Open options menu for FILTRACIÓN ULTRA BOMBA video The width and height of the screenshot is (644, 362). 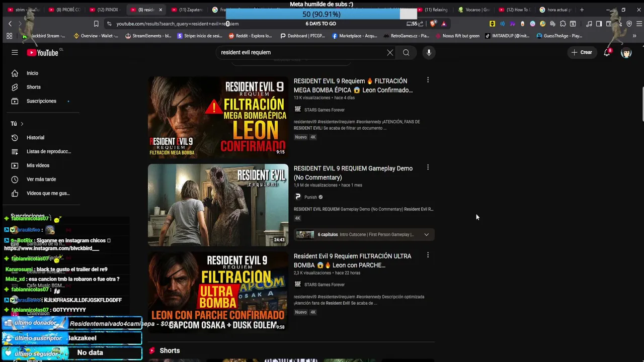pos(428,255)
